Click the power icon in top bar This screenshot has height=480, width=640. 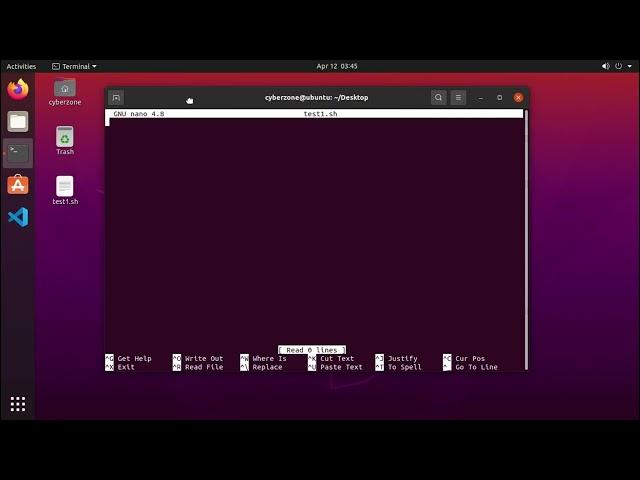coord(619,66)
